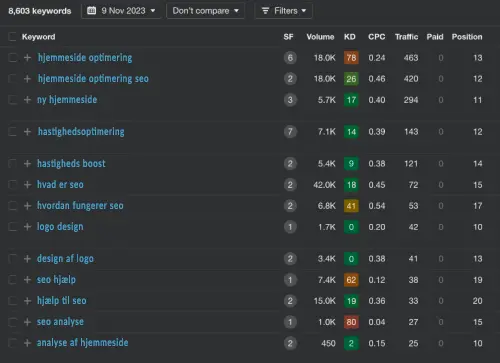Open the seo hjælp keyword link
The width and height of the screenshot is (500, 363).
(x=56, y=280)
